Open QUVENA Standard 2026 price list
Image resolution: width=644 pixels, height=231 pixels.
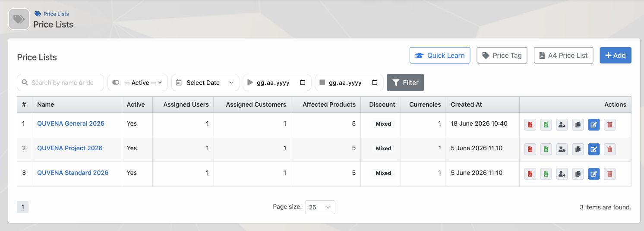point(73,173)
